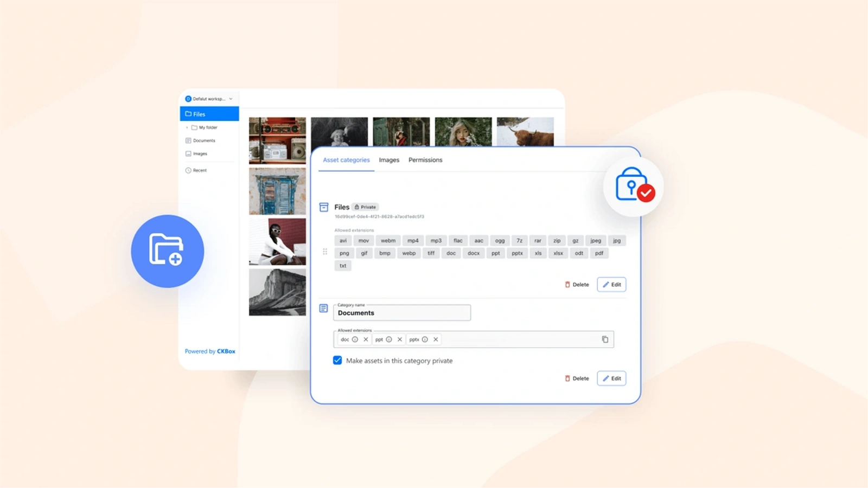Show info for doc extension
This screenshot has height=488, width=868.
tap(355, 339)
